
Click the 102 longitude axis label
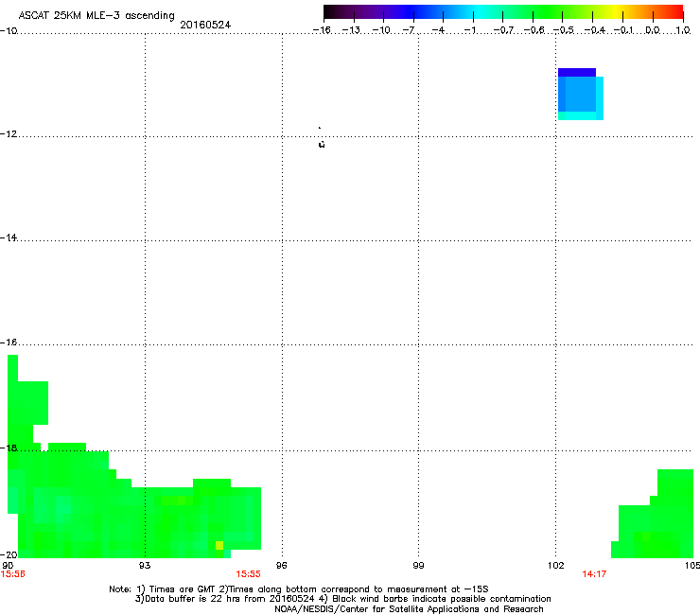(556, 566)
